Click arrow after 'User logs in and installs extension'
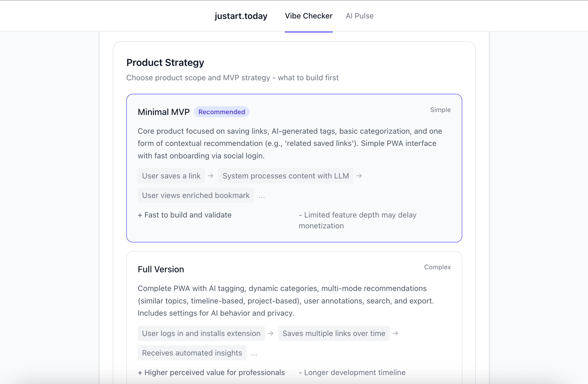588x384 pixels. tap(270, 334)
